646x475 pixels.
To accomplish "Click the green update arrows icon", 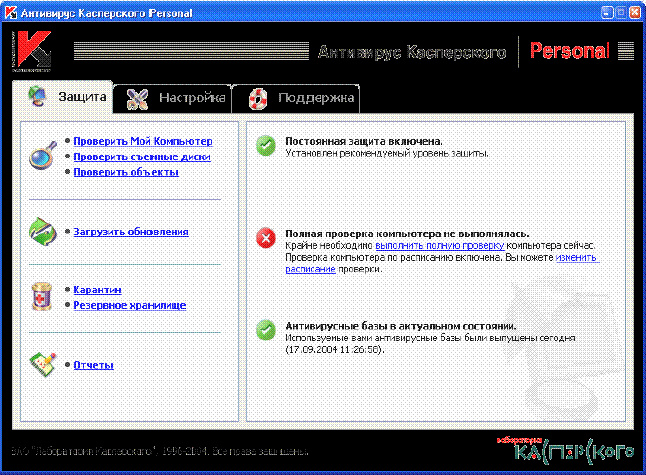I will pos(42,232).
